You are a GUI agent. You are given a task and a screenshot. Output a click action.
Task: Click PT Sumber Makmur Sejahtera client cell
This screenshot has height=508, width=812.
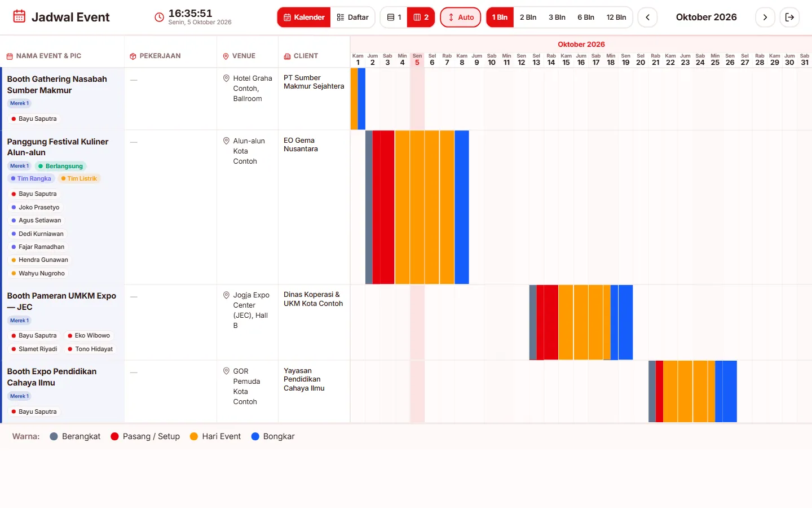click(x=314, y=82)
